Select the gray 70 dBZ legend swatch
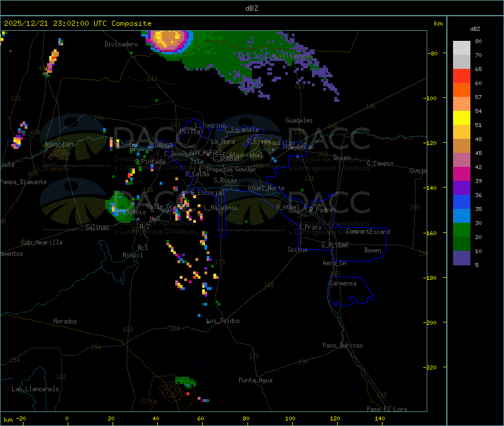 tap(461, 62)
